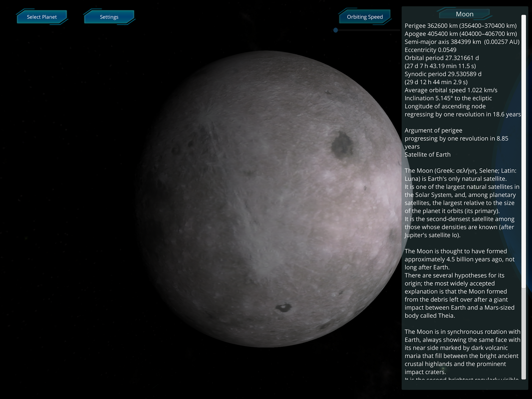Click the info panel scrollbar thumb
This screenshot has width=532, height=399.
523,152
